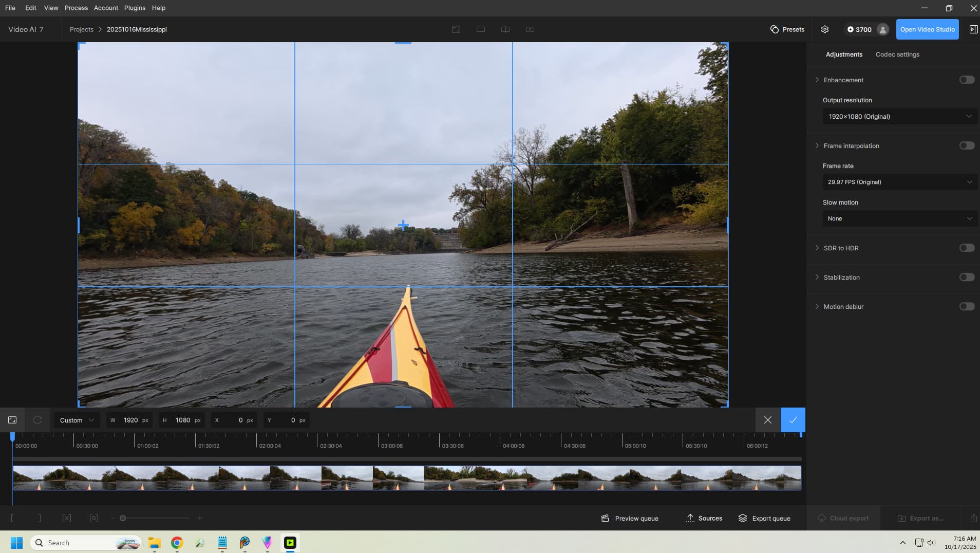Open the Frame rate dropdown
The height and width of the screenshot is (553, 980).
(899, 182)
